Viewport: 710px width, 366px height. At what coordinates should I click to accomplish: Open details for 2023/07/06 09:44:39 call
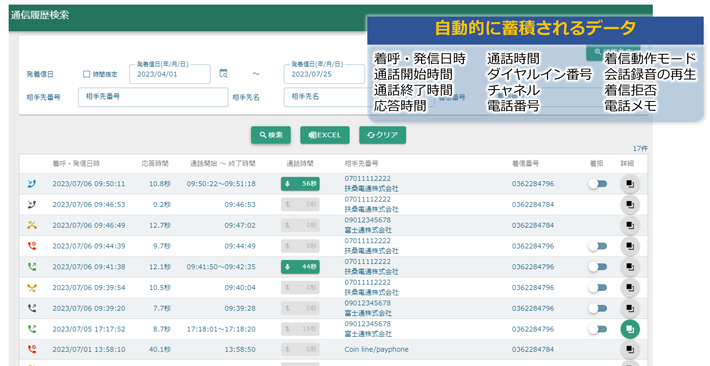630,246
